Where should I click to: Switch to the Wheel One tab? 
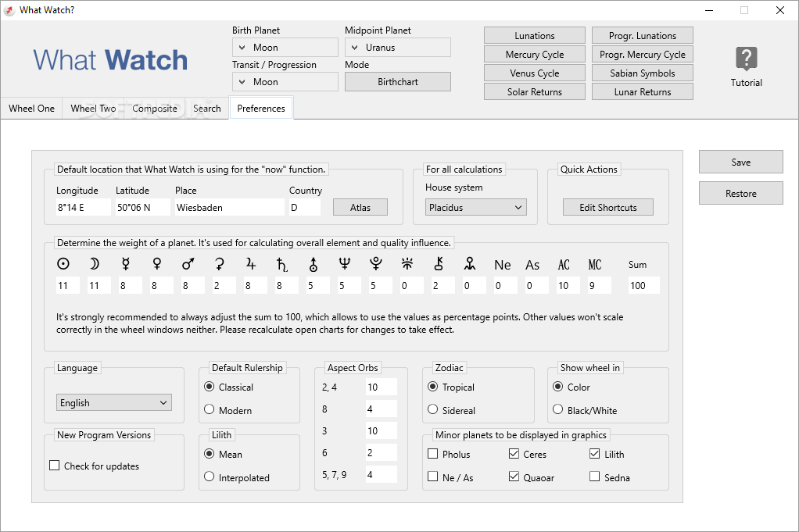click(x=31, y=109)
